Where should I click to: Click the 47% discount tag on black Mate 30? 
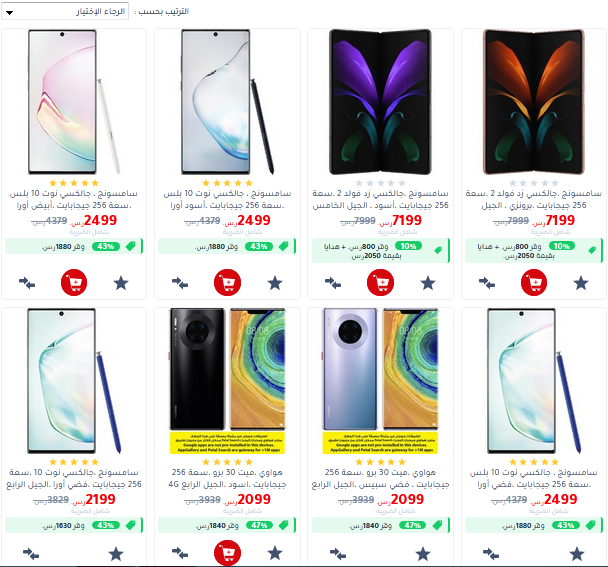[x=259, y=526]
